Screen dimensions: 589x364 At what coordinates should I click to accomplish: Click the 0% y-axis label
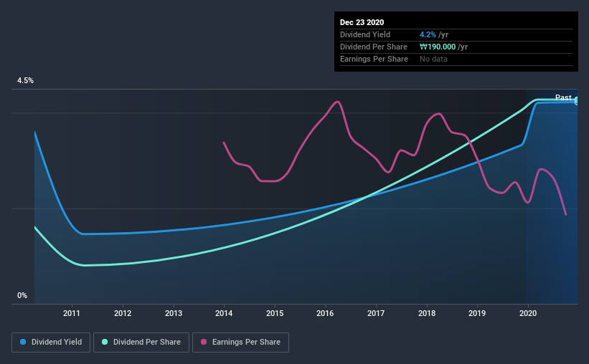pos(22,296)
